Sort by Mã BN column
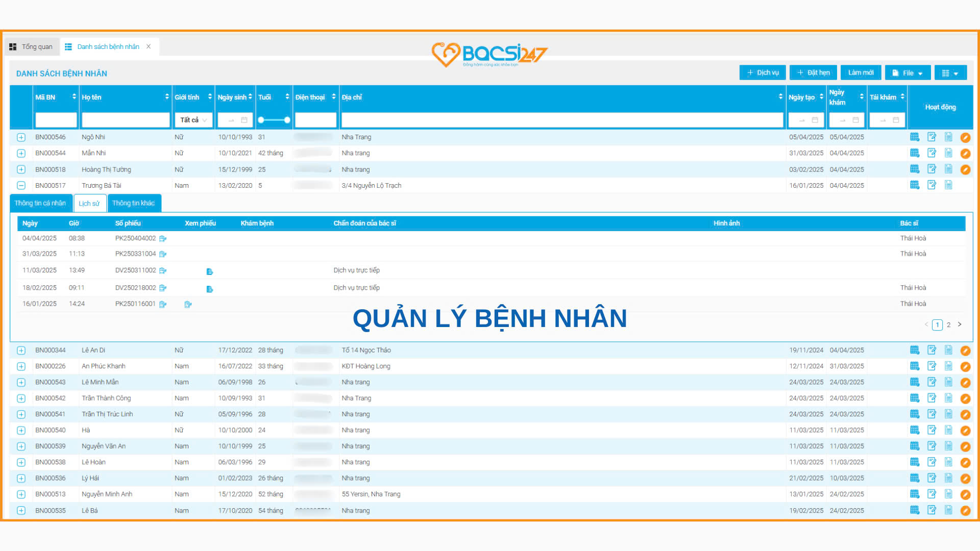The width and height of the screenshot is (980, 551). 74,96
